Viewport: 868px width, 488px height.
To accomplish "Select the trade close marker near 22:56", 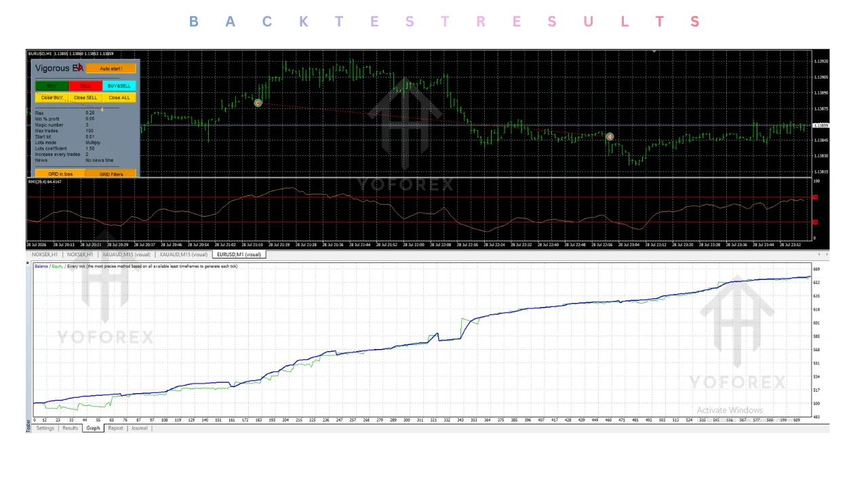I will (x=610, y=136).
